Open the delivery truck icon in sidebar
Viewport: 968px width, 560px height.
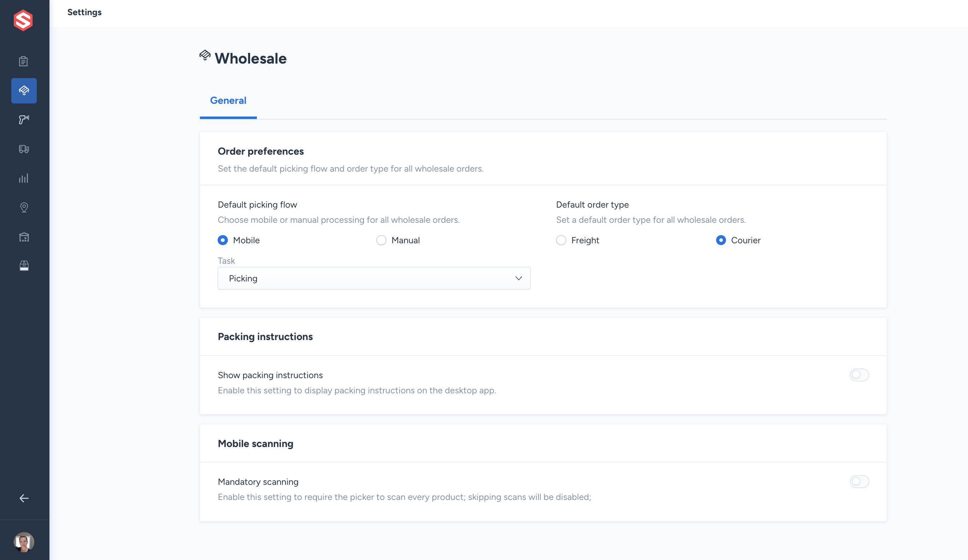pyautogui.click(x=24, y=149)
